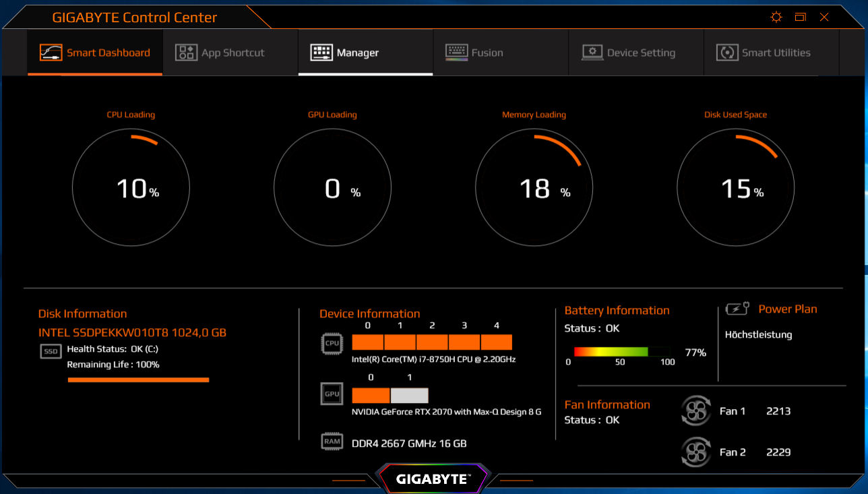Close the GIGABYTE Control Center window
868x494 pixels.
click(824, 17)
